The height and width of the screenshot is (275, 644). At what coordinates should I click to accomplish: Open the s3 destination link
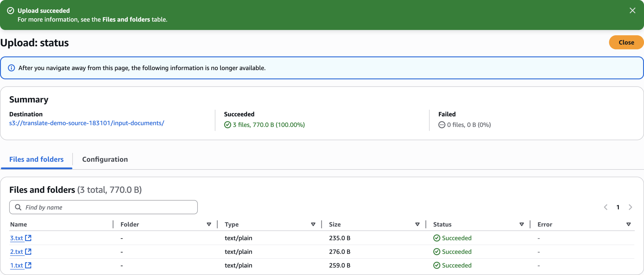[x=87, y=123]
